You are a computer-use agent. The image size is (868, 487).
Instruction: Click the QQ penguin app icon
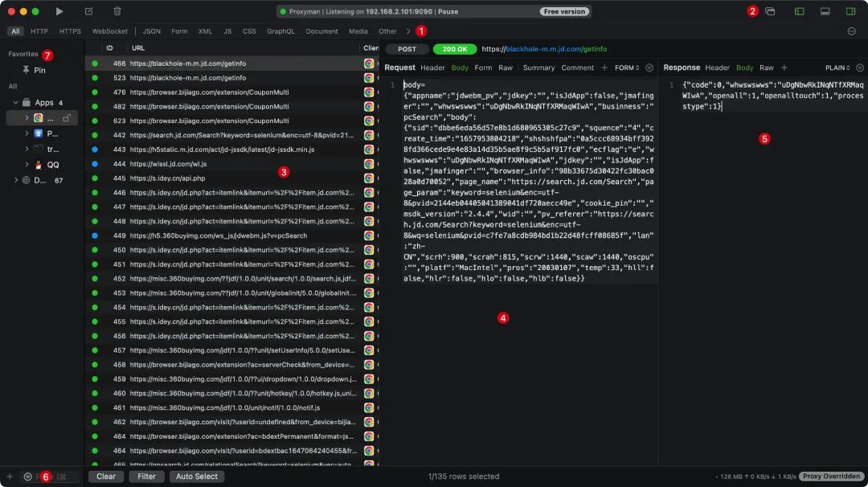[39, 165]
